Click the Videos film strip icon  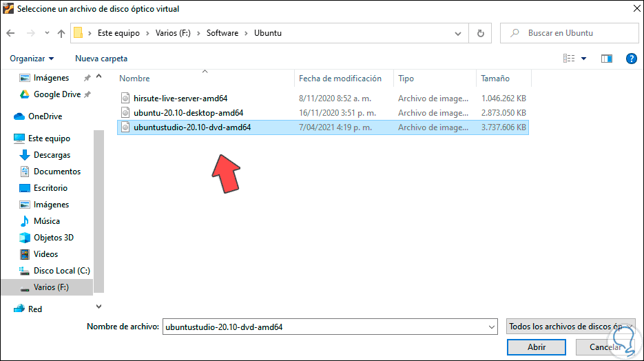coord(25,254)
